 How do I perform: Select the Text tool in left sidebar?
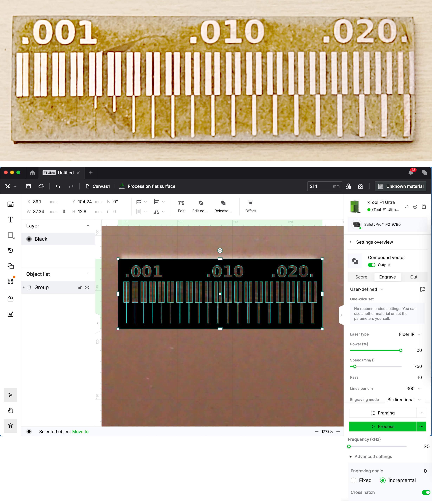pos(11,220)
